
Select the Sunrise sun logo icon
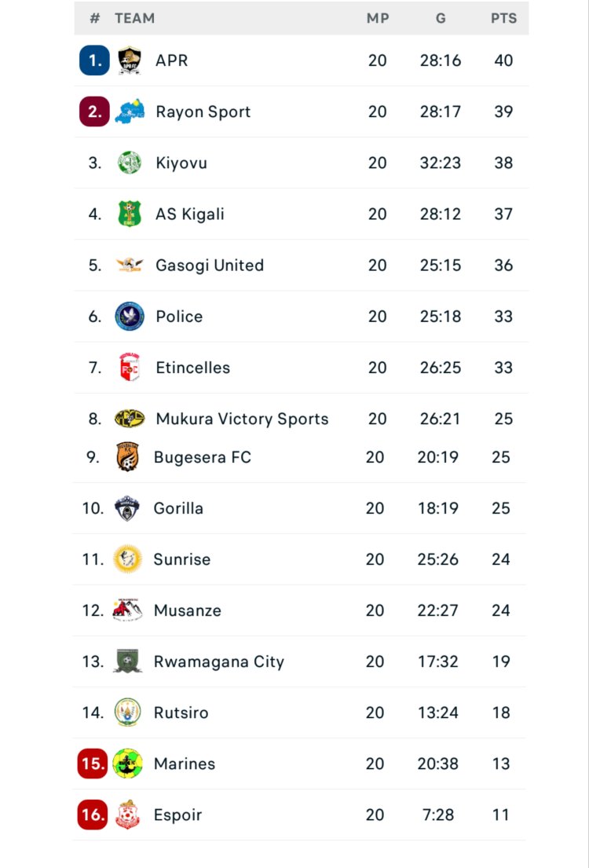[127, 559]
